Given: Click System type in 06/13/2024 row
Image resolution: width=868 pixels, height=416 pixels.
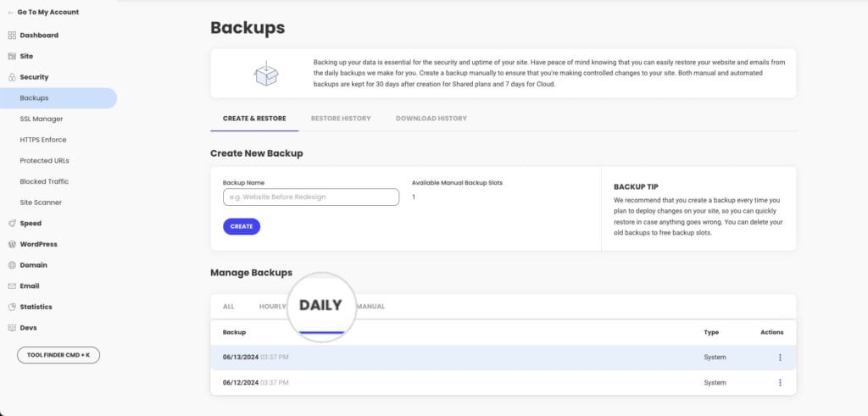Looking at the screenshot, I should tap(715, 358).
